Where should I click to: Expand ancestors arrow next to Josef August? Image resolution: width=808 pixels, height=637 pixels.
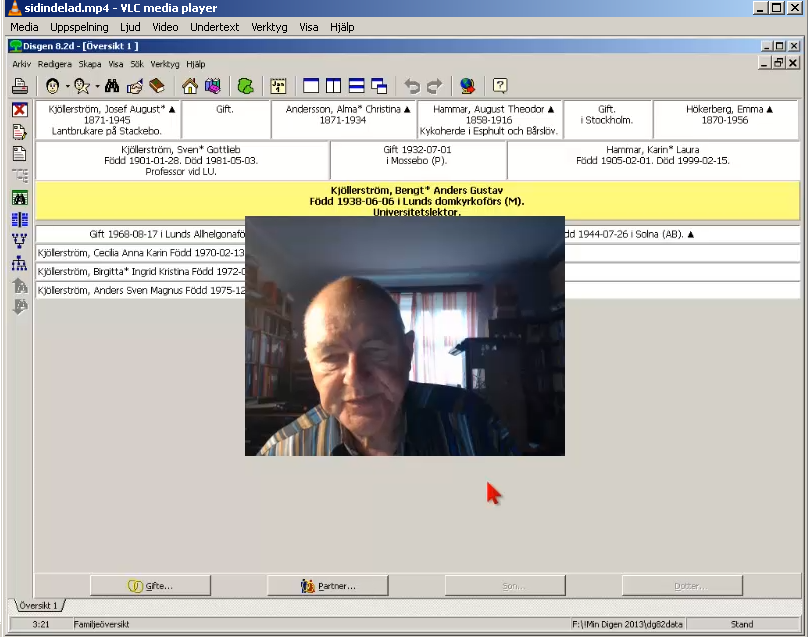[171, 108]
